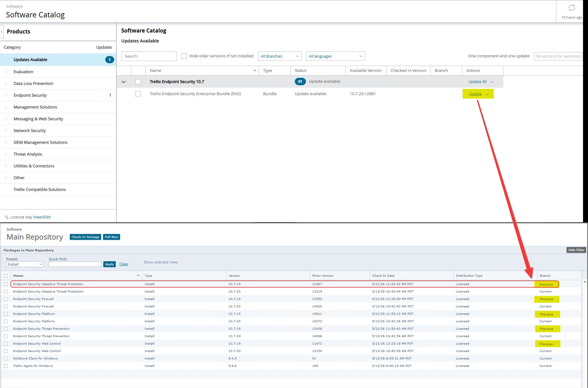Open Data Loss Prevention category

pyautogui.click(x=58, y=84)
